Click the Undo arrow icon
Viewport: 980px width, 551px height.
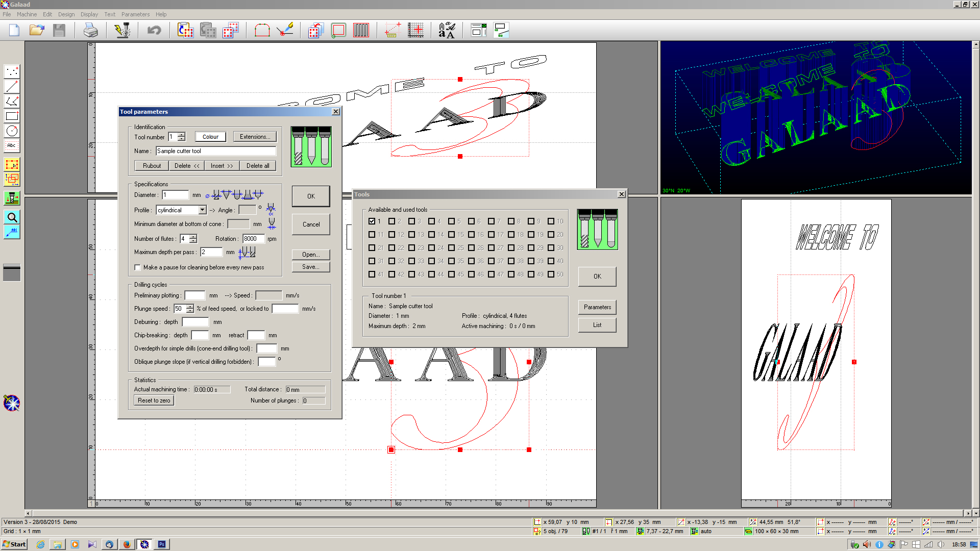(154, 31)
